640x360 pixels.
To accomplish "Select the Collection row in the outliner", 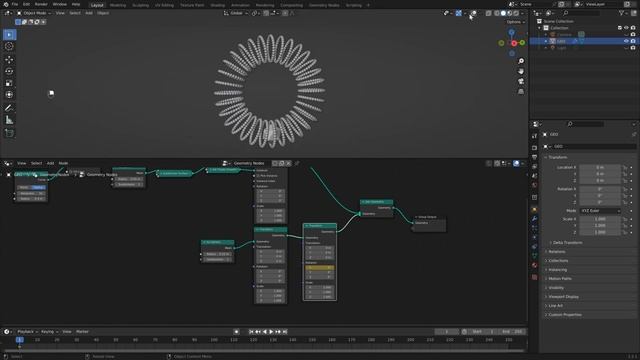I will click(x=584, y=28).
